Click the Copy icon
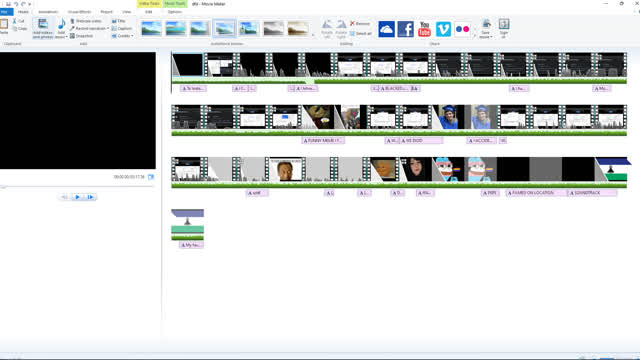Image resolution: width=640 pixels, height=360 pixels. [15, 29]
